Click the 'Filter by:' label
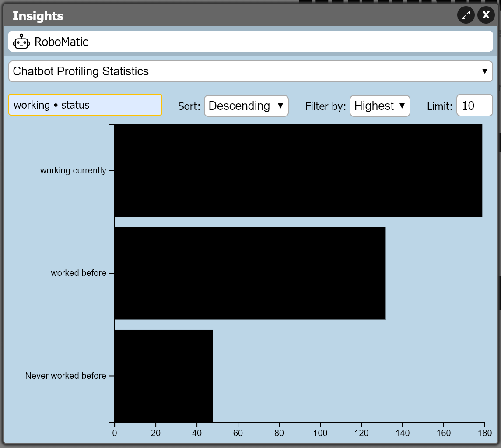Viewport: 501px width, 448px height. coord(326,106)
